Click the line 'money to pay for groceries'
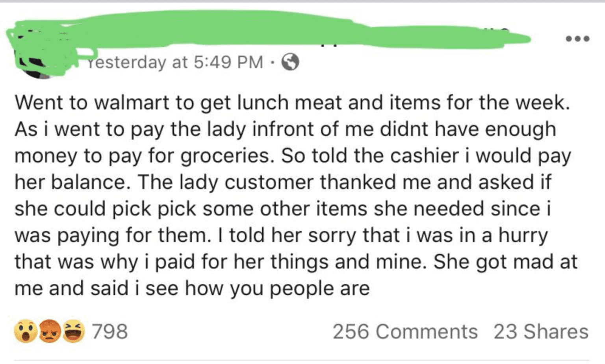605x364 pixels. point(293,156)
